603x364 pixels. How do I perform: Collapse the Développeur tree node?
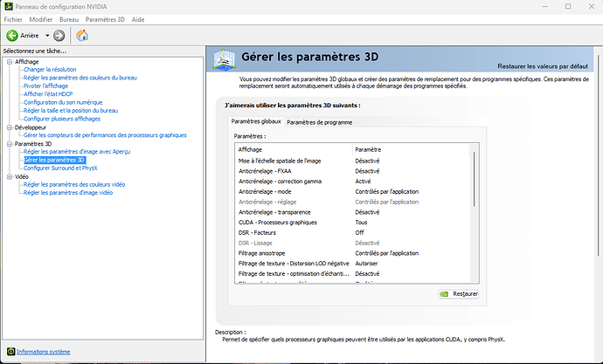pyautogui.click(x=10, y=127)
